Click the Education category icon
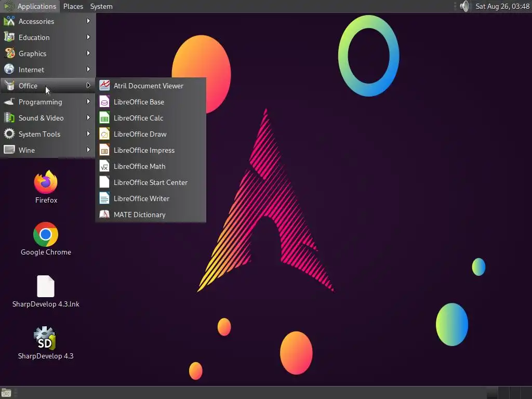The width and height of the screenshot is (532, 399). point(9,37)
